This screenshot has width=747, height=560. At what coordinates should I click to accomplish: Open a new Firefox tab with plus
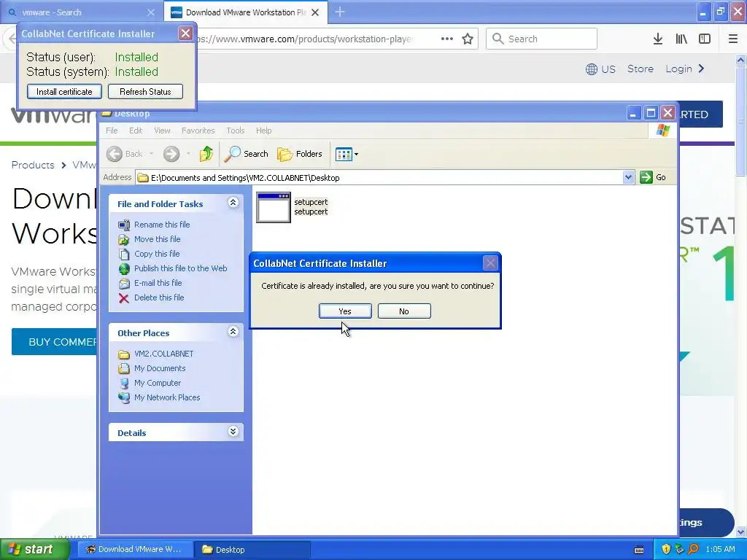340,12
